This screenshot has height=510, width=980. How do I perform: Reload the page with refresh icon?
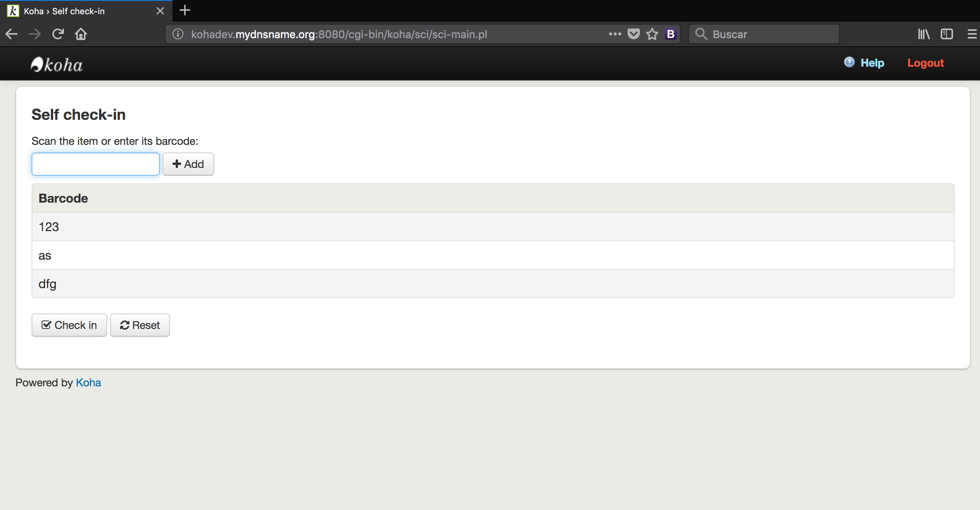[x=58, y=34]
